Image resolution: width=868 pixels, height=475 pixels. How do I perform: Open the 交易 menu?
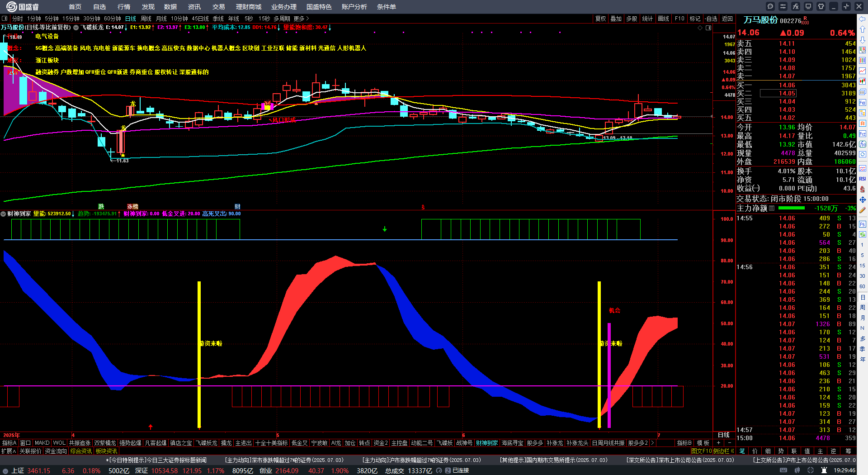(x=218, y=7)
